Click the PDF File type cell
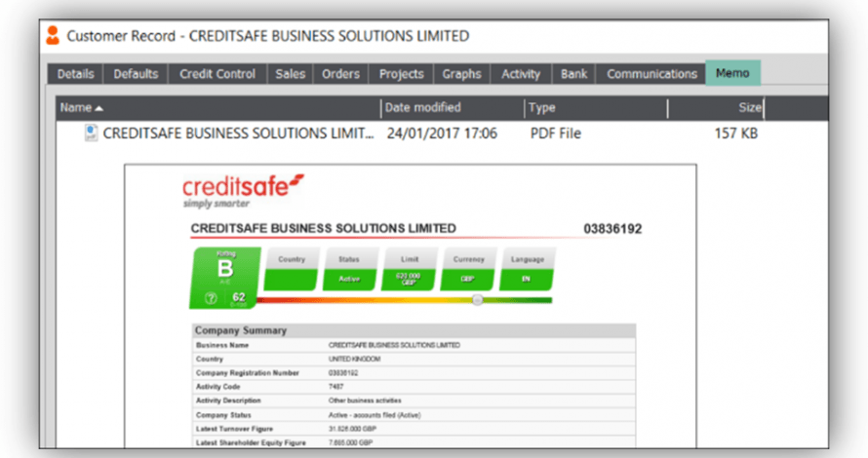 (556, 134)
